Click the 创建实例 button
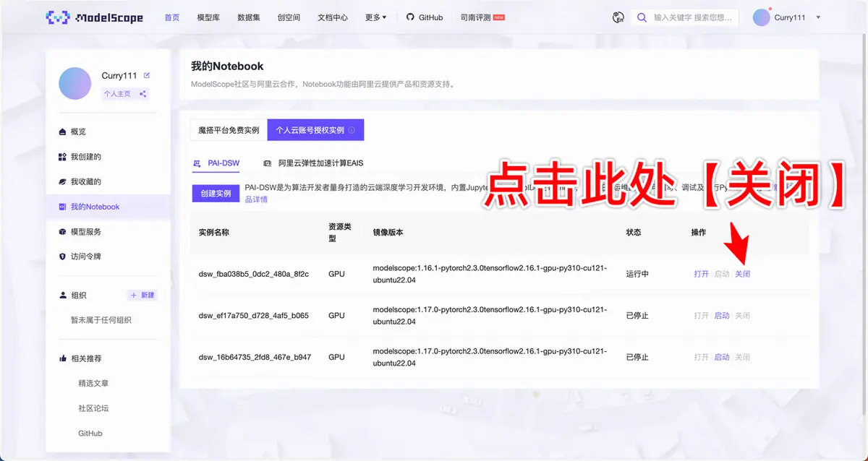 216,194
